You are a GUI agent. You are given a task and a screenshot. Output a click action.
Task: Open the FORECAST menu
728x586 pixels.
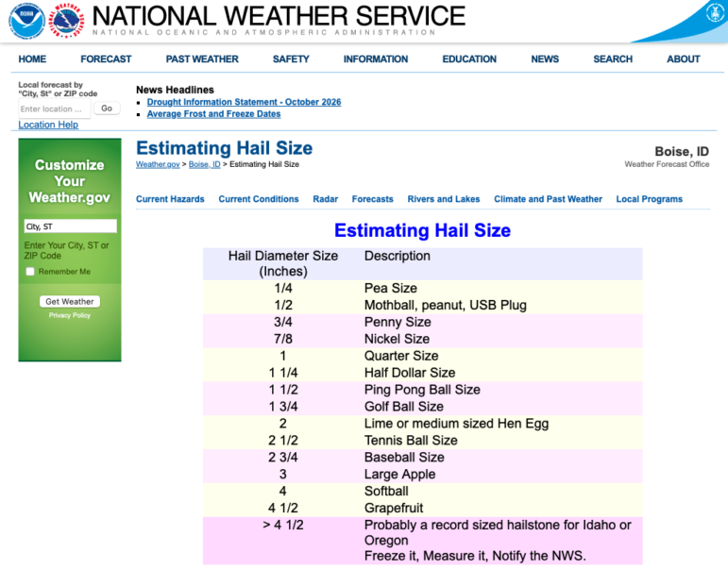coord(106,59)
